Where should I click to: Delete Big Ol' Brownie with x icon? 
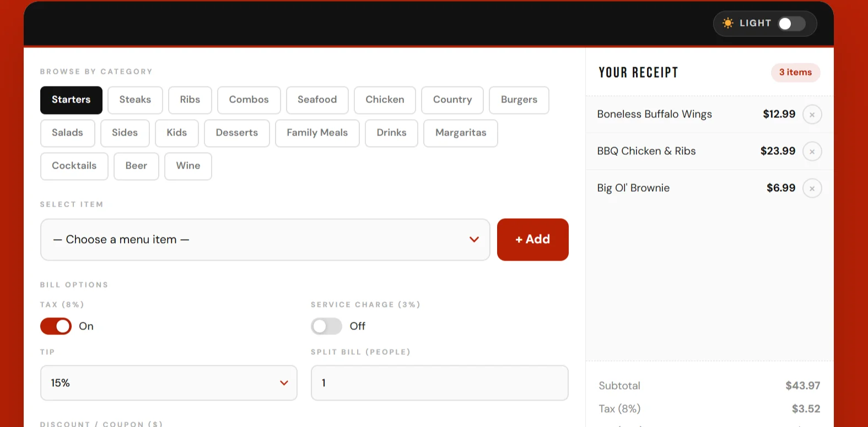(812, 188)
